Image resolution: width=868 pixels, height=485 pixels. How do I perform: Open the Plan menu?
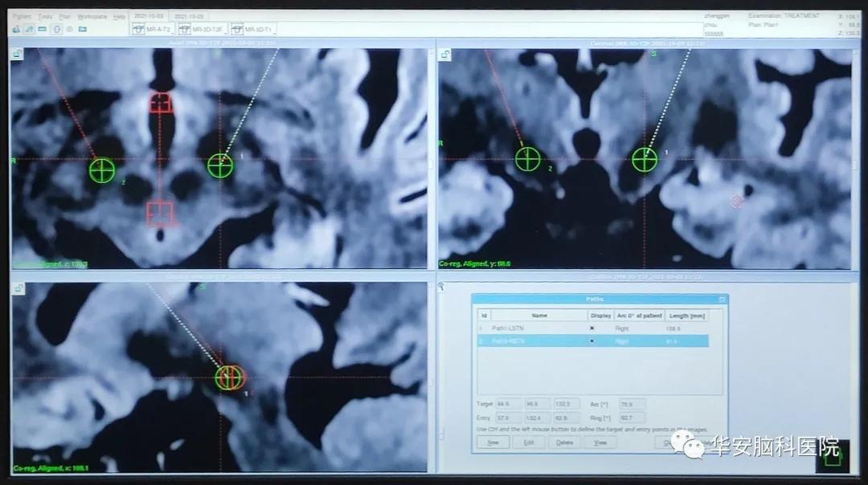65,17
